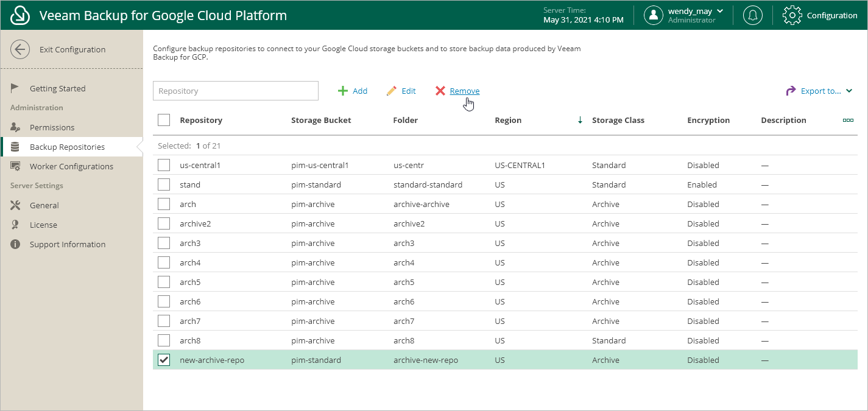Click the Configuration label in header
Screen dimensions: 868x411
point(832,15)
